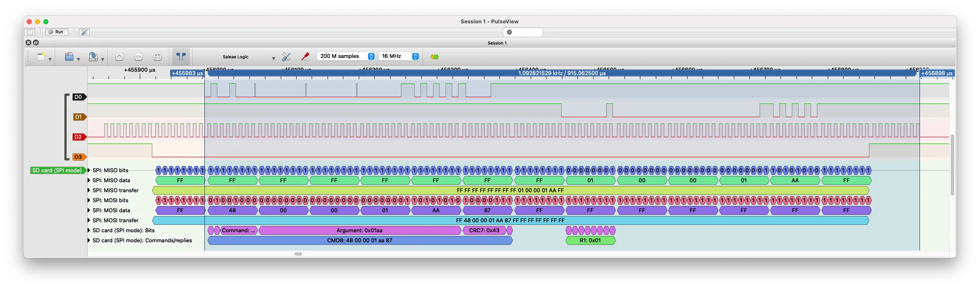Click the vertical scrollbar on the right
The image size is (980, 289).
tap(952, 165)
